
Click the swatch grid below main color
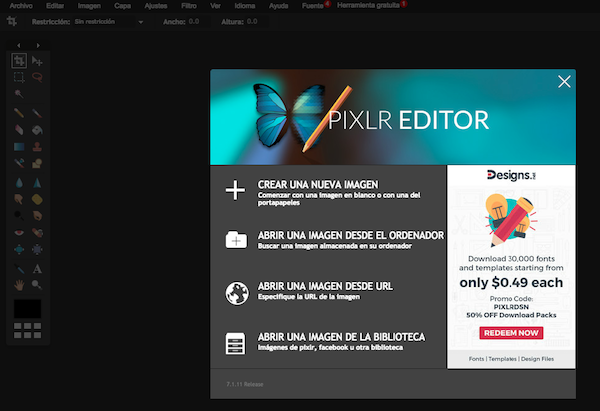tap(28, 331)
